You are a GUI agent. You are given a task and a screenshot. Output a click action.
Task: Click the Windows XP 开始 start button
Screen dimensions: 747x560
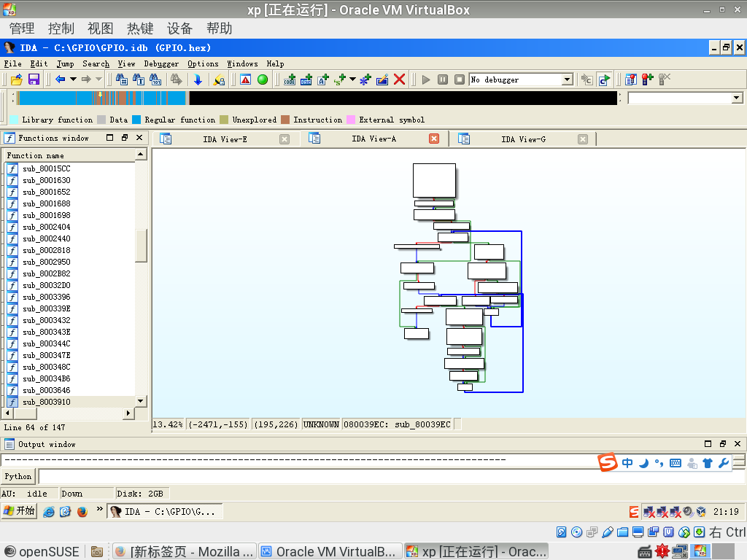(19, 511)
